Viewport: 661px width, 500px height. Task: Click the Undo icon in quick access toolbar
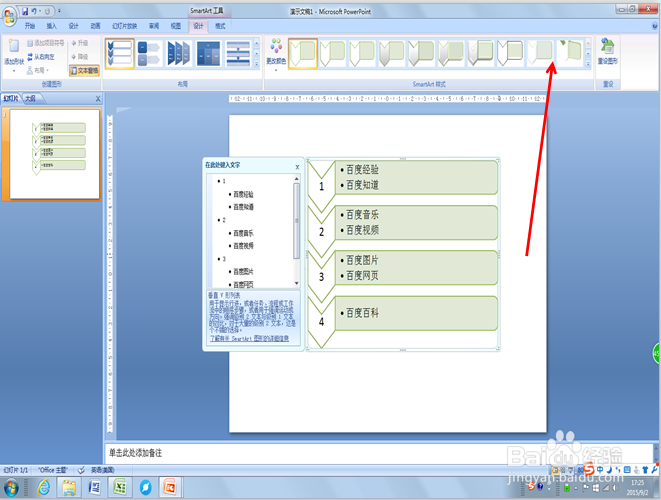pos(34,11)
